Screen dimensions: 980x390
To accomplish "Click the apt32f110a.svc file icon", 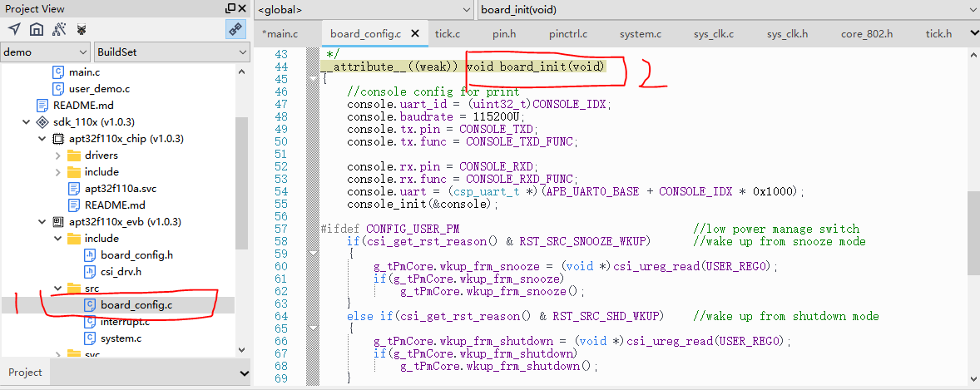I will click(74, 188).
